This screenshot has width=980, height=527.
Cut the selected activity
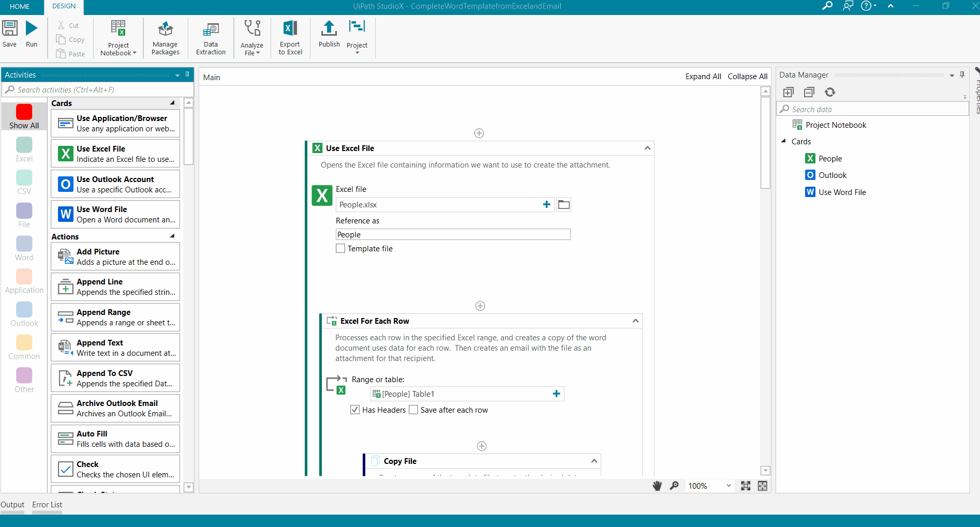coord(68,25)
